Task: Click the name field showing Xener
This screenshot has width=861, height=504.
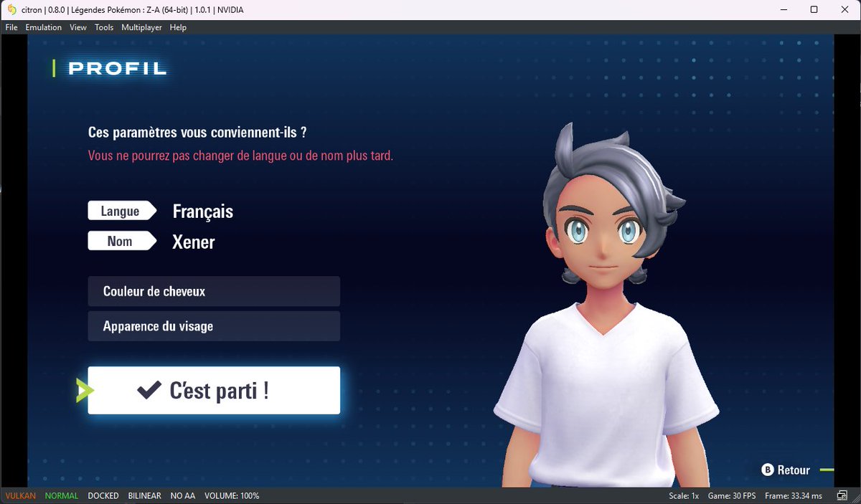Action: point(194,242)
